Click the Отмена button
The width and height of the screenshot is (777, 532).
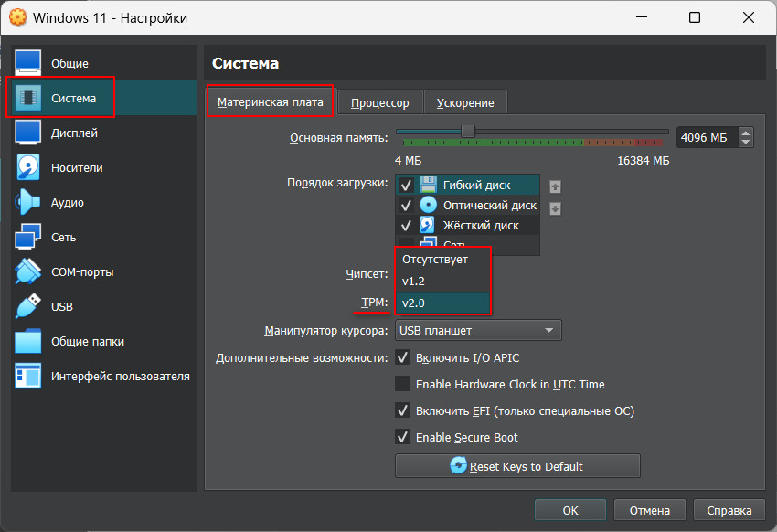(x=650, y=510)
